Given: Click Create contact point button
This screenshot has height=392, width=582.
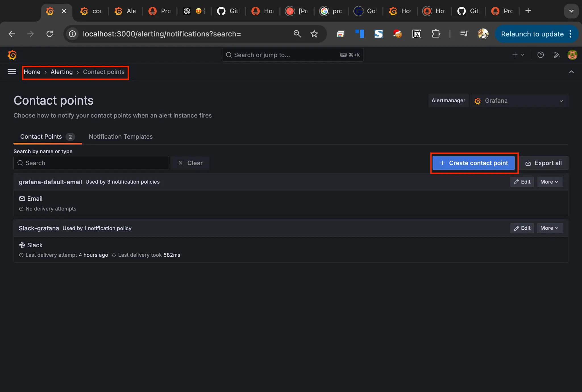Looking at the screenshot, I should [x=474, y=163].
